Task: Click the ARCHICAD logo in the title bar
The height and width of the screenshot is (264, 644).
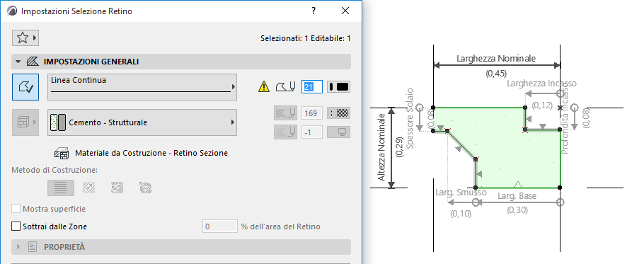Action: coord(12,11)
